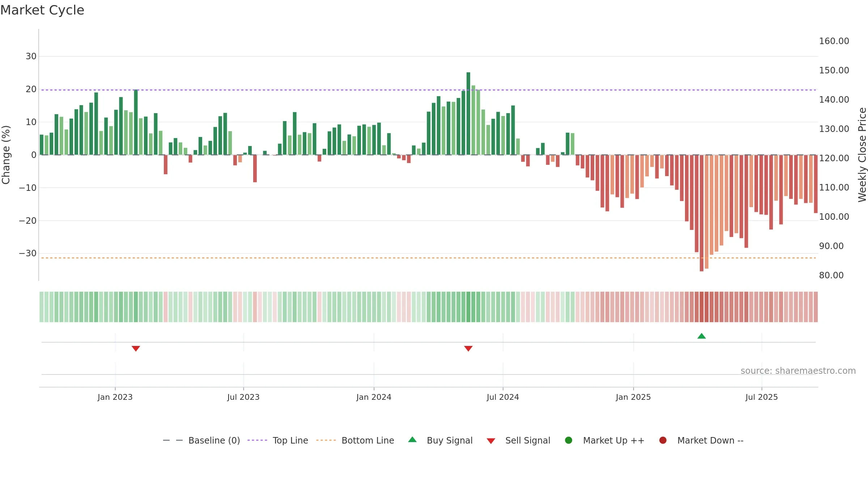Click the dark red Market Down legend circle

tap(663, 440)
